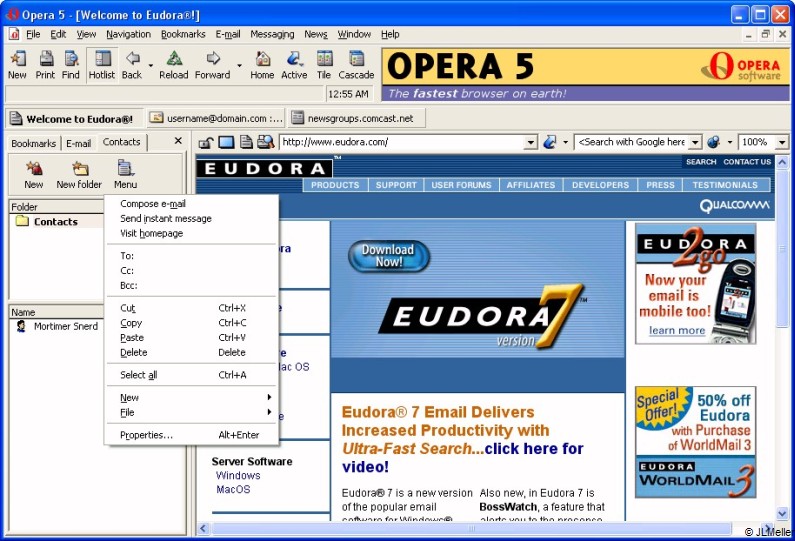Viewport: 795px width, 541px height.
Task: Open the Messaging menu
Action: tap(272, 34)
